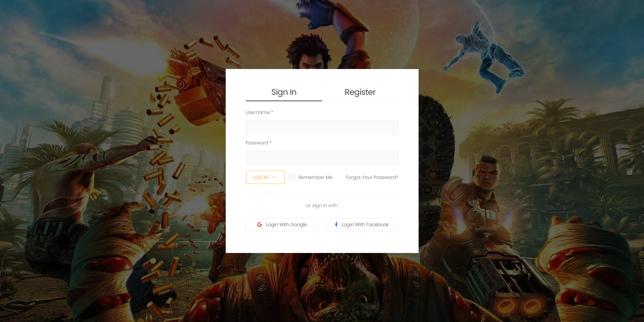Click the Remember Me label text
Image resolution: width=644 pixels, height=322 pixels.
coord(315,177)
